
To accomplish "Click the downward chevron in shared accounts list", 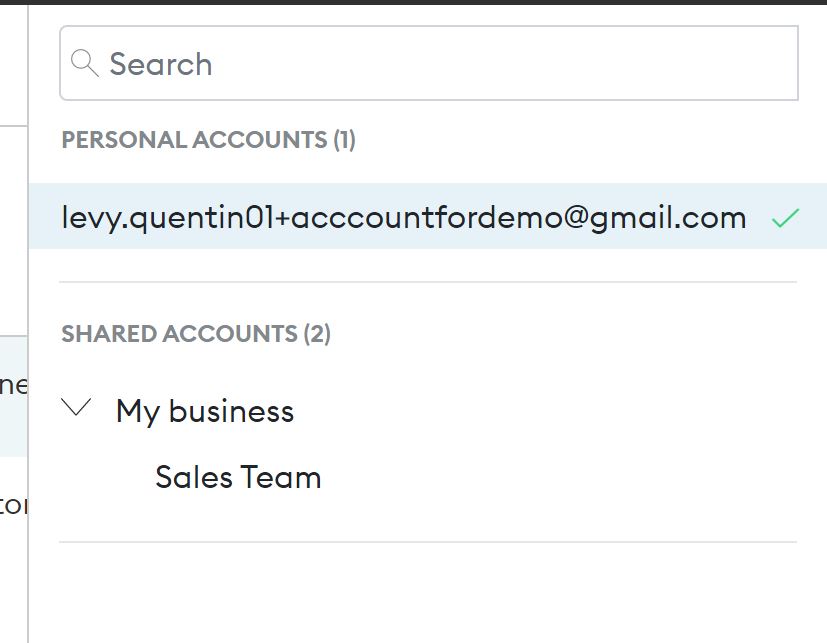I will click(x=74, y=410).
